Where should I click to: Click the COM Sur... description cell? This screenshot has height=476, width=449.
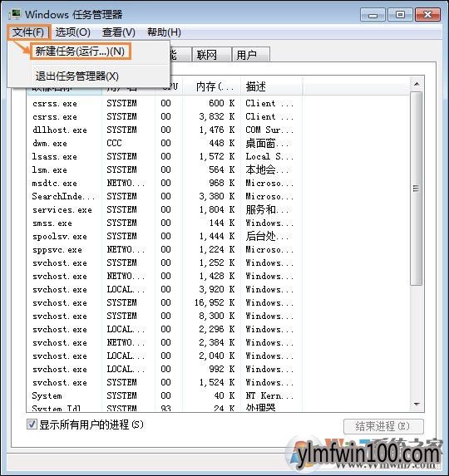[x=269, y=130]
